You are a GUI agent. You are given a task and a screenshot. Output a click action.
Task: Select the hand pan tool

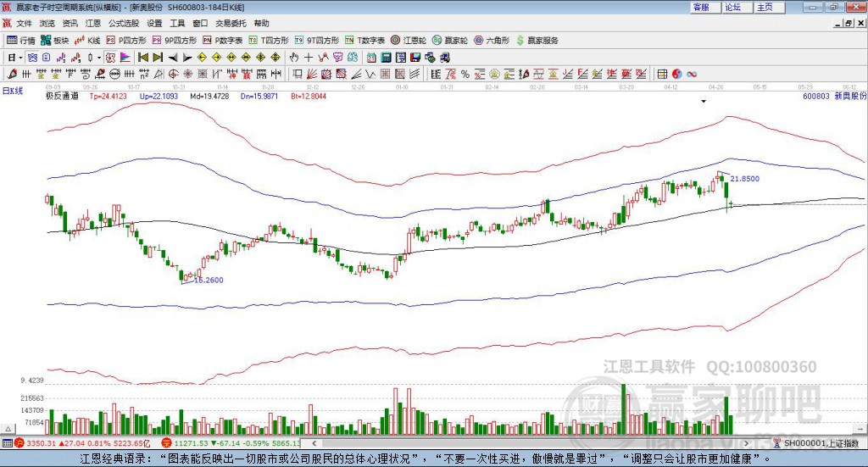point(294,58)
